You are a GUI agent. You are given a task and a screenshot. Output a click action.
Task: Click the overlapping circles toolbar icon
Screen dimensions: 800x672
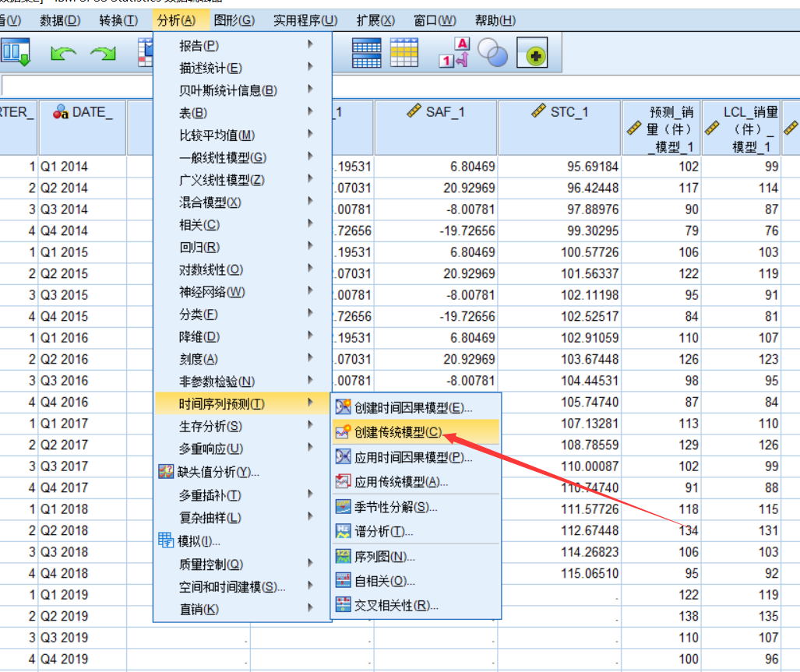click(x=492, y=52)
